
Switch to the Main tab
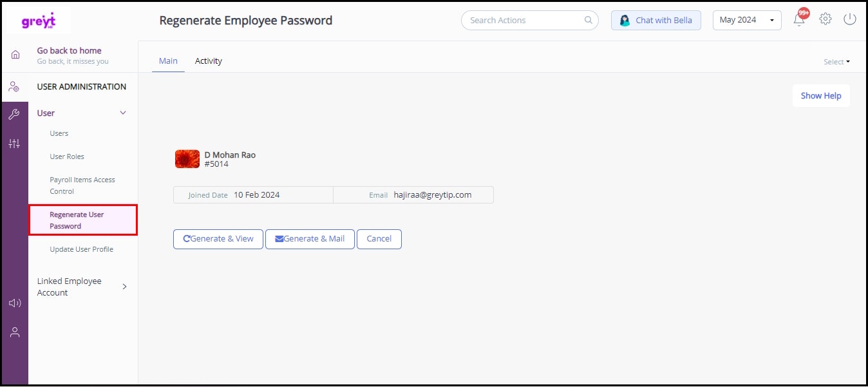coord(168,61)
